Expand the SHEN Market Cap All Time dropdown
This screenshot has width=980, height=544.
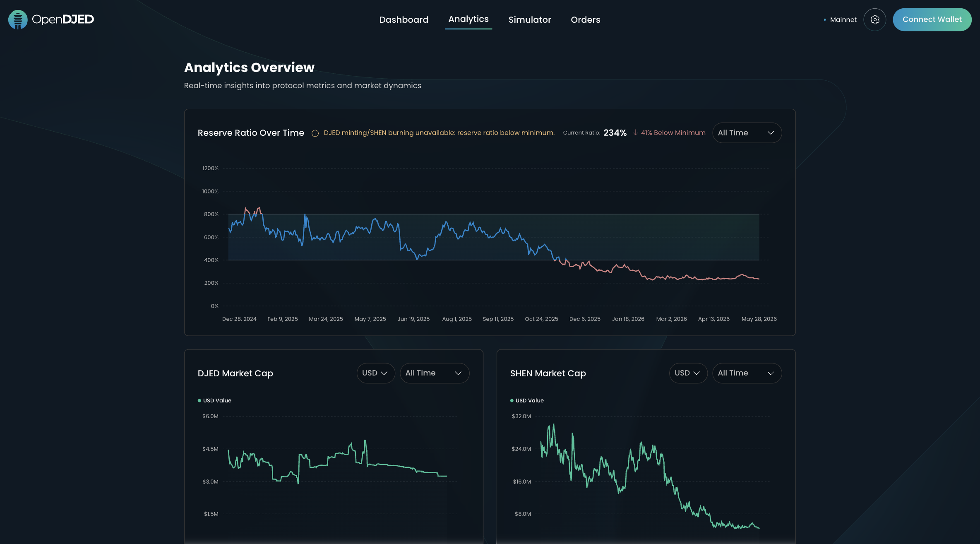coord(747,373)
